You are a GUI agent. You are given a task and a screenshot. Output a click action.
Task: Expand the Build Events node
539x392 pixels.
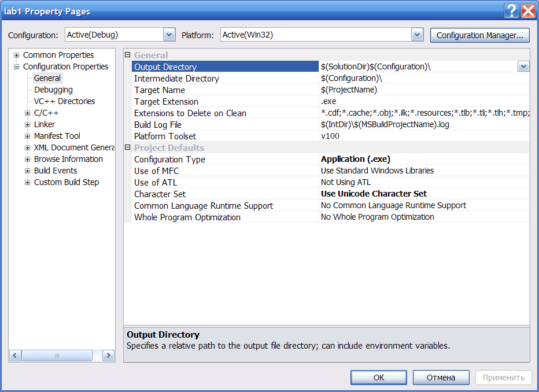pyautogui.click(x=28, y=171)
